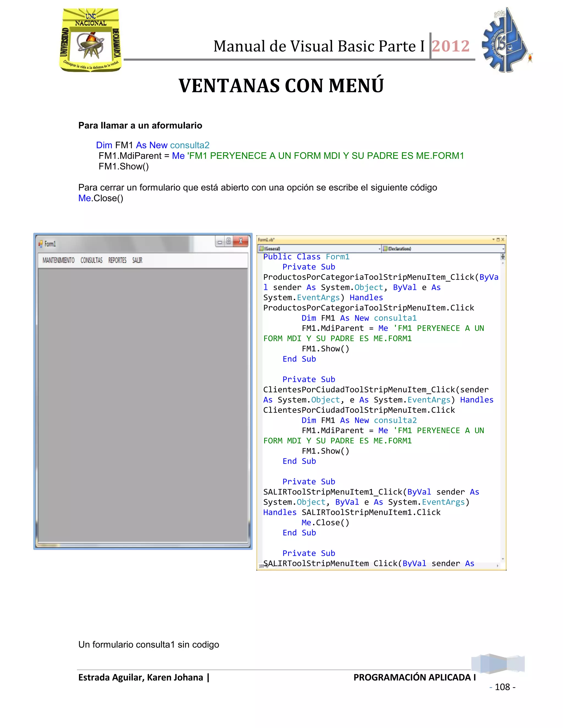The width and height of the screenshot is (563, 728).
Task: Click ProductosPorCategoriaToolStripMenuItem.Click handles text
Action: point(369,308)
